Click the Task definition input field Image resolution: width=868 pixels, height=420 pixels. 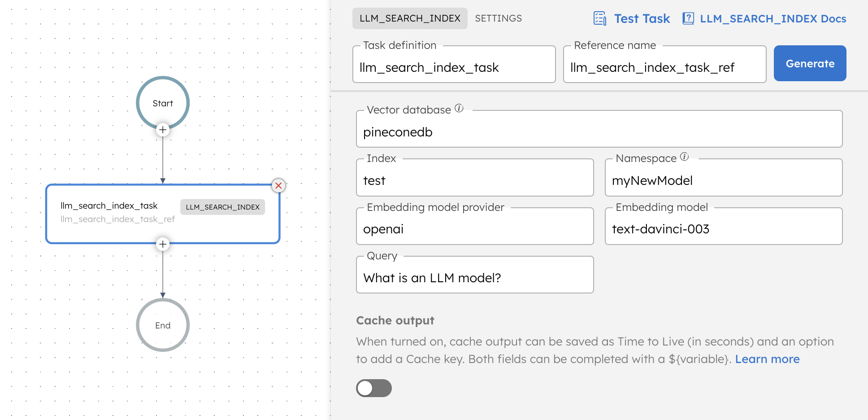coord(454,64)
